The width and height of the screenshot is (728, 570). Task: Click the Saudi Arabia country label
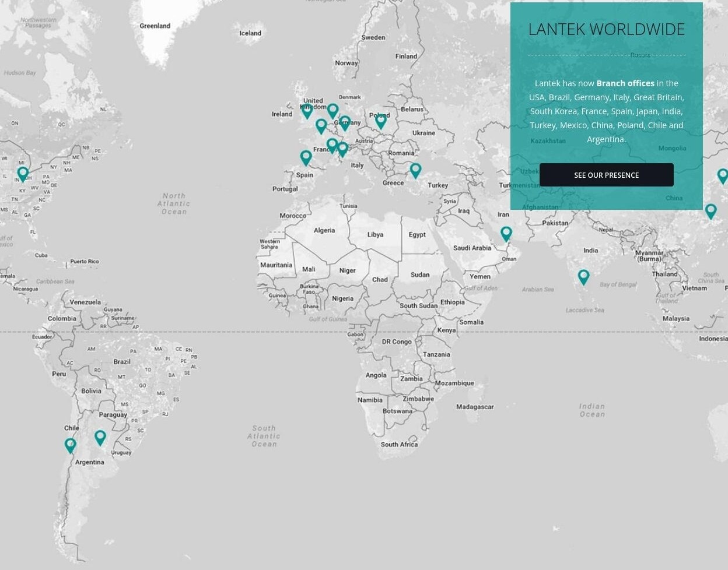coord(473,248)
